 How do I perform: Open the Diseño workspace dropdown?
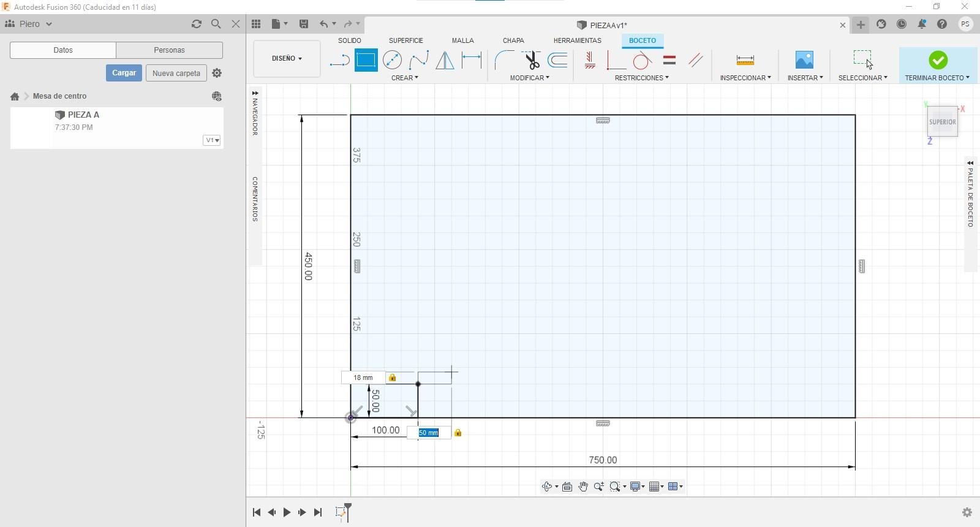[287, 59]
